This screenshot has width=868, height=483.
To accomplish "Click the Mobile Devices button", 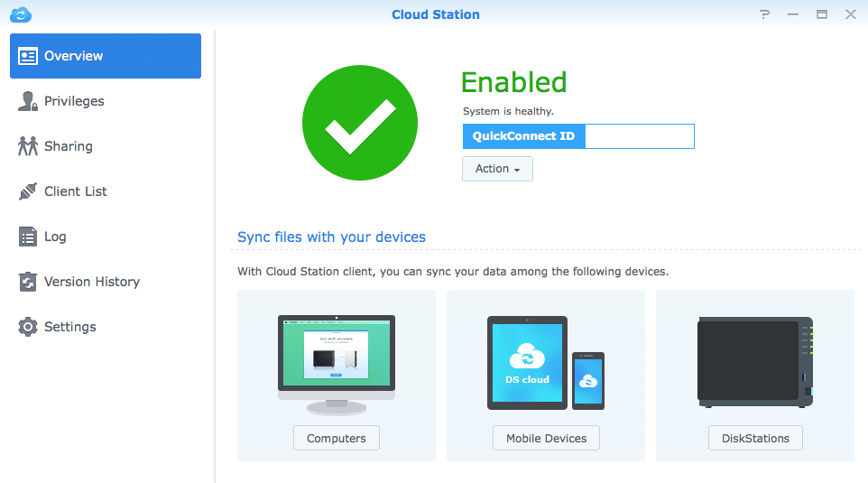I will tap(547, 438).
